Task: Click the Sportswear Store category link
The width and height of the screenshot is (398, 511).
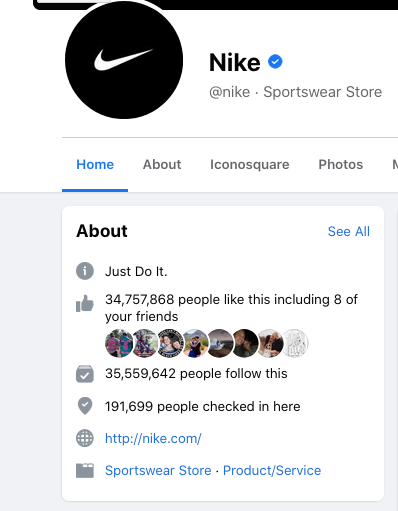Action: (158, 470)
